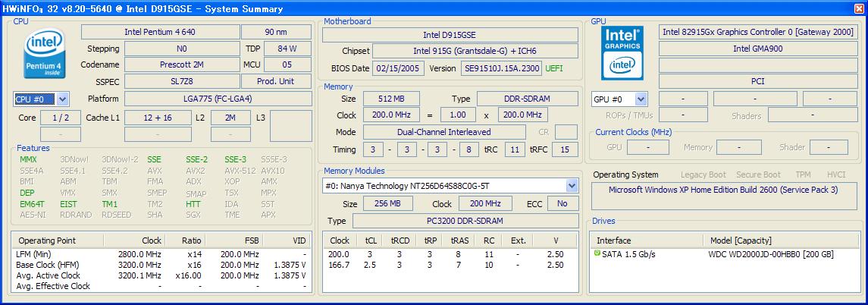
Task: Click the module size 256 MB value
Action: pos(387,203)
